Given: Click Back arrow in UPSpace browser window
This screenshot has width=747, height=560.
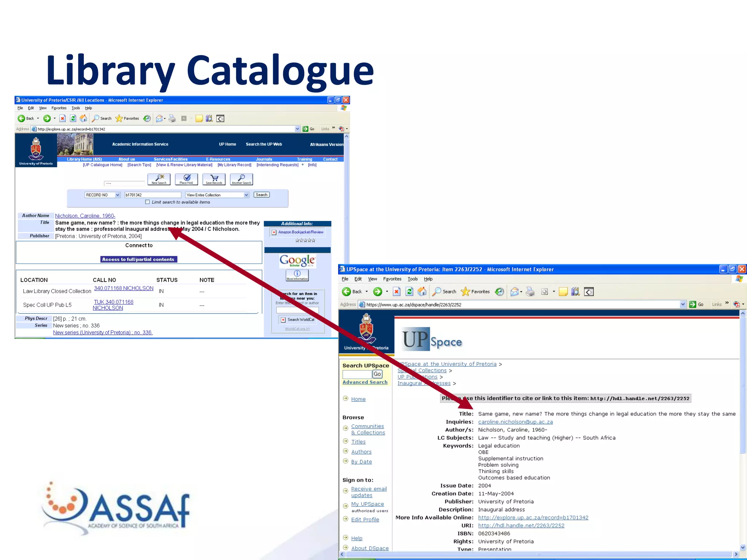Looking at the screenshot, I should click(x=347, y=292).
